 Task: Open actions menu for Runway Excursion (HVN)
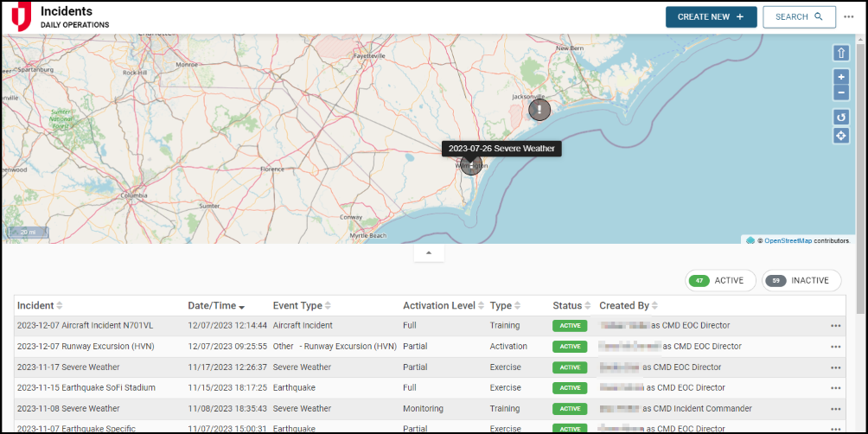click(835, 347)
